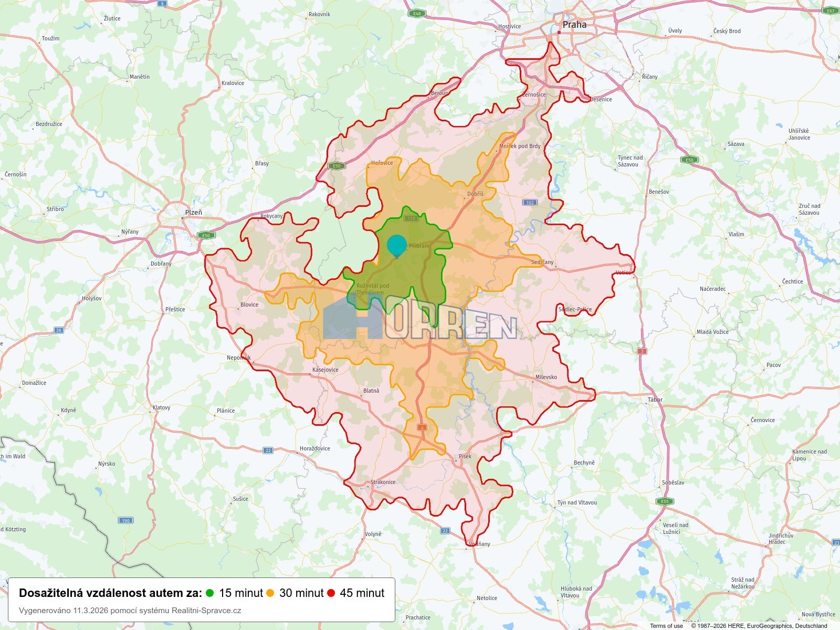Click the Praha city label
The width and height of the screenshot is (840, 630).
tap(574, 25)
